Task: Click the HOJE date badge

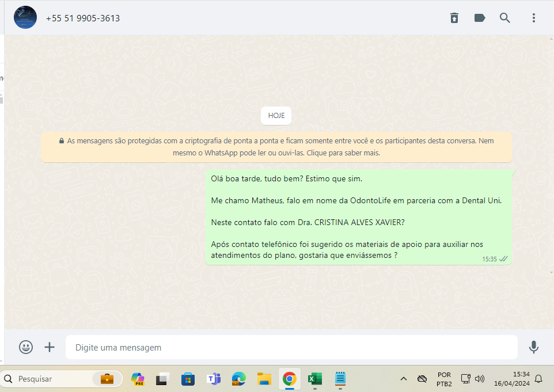Action: (x=276, y=116)
